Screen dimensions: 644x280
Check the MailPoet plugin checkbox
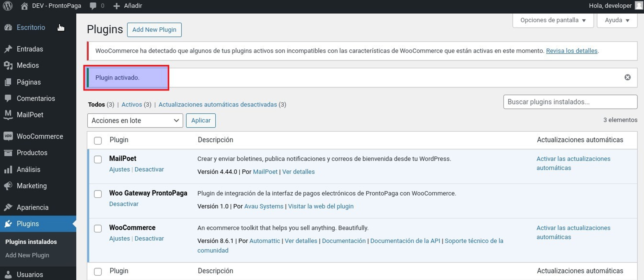pos(98,159)
